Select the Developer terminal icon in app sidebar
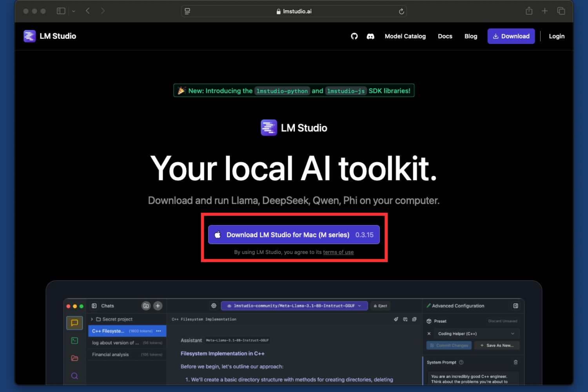 click(74, 341)
